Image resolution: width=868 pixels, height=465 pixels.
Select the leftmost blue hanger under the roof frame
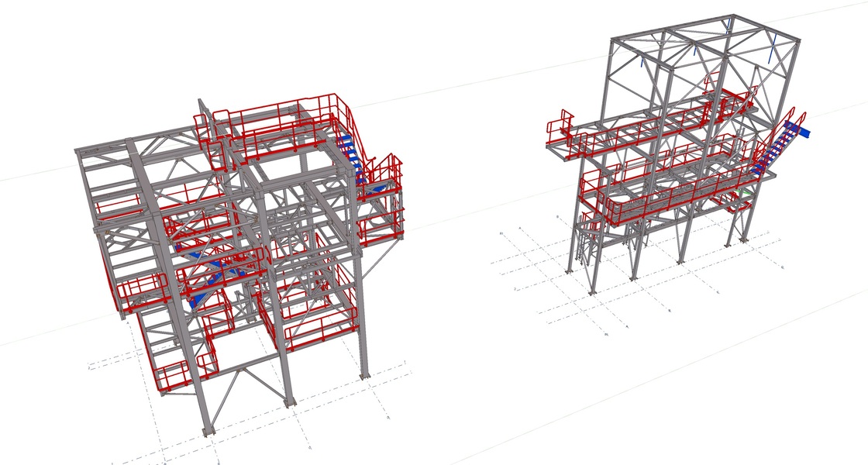pos(643,59)
